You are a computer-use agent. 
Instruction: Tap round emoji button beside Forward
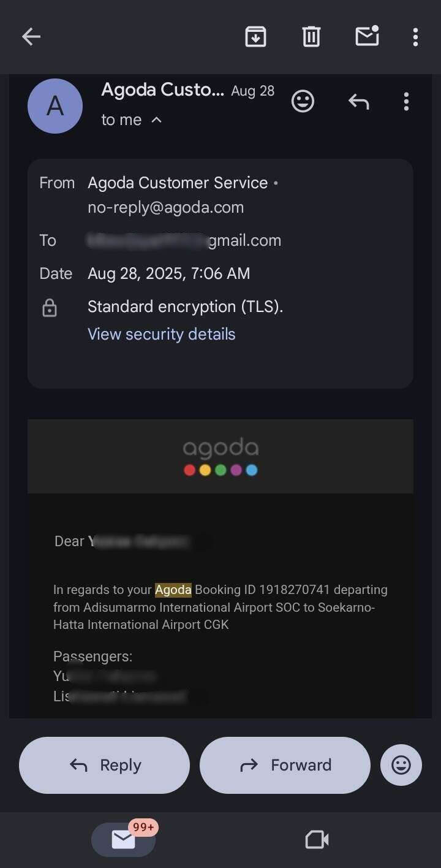coord(401,765)
